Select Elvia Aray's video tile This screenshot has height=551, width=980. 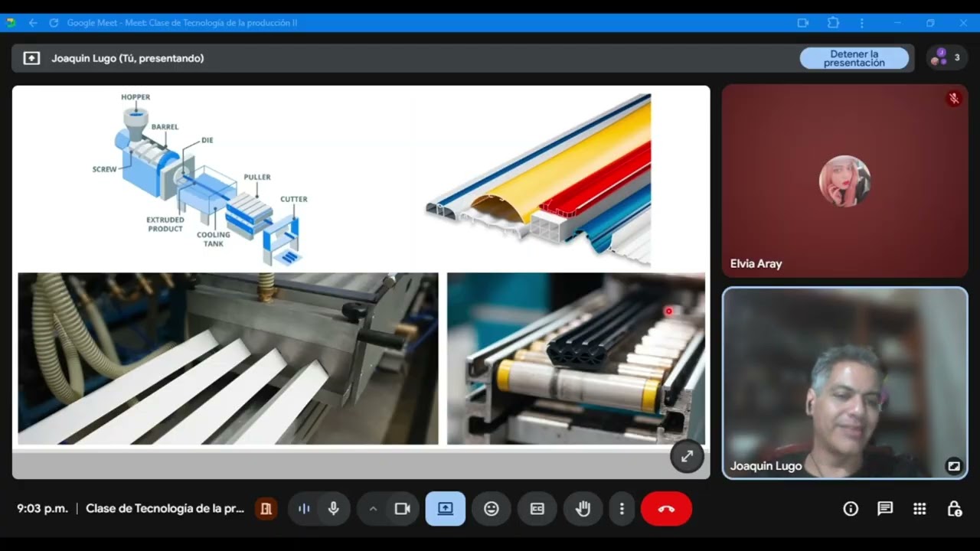point(845,181)
